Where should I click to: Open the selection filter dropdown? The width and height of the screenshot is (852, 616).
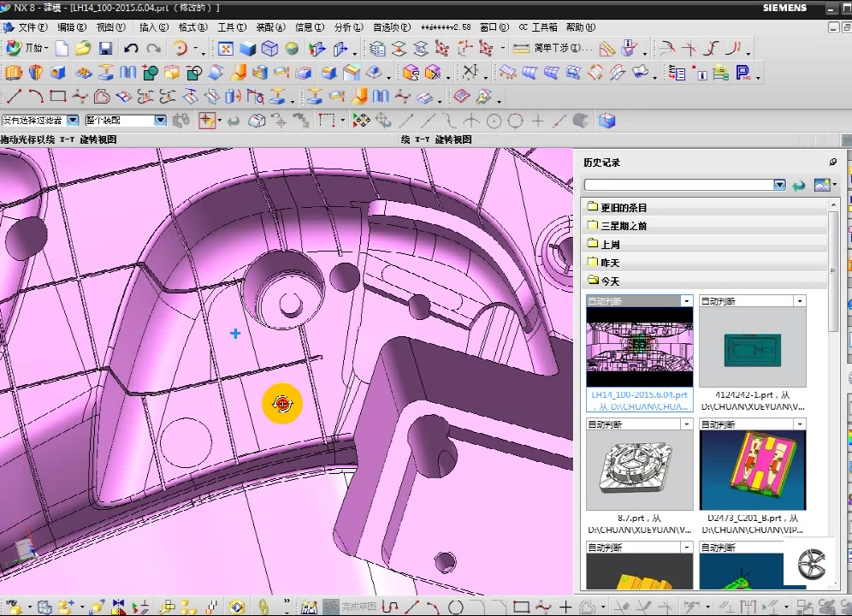[73, 121]
